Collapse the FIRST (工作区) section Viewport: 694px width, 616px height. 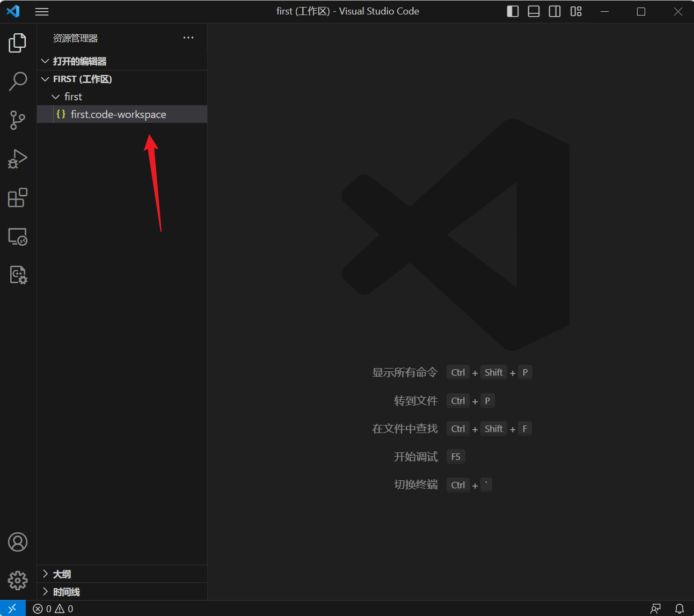122,79
